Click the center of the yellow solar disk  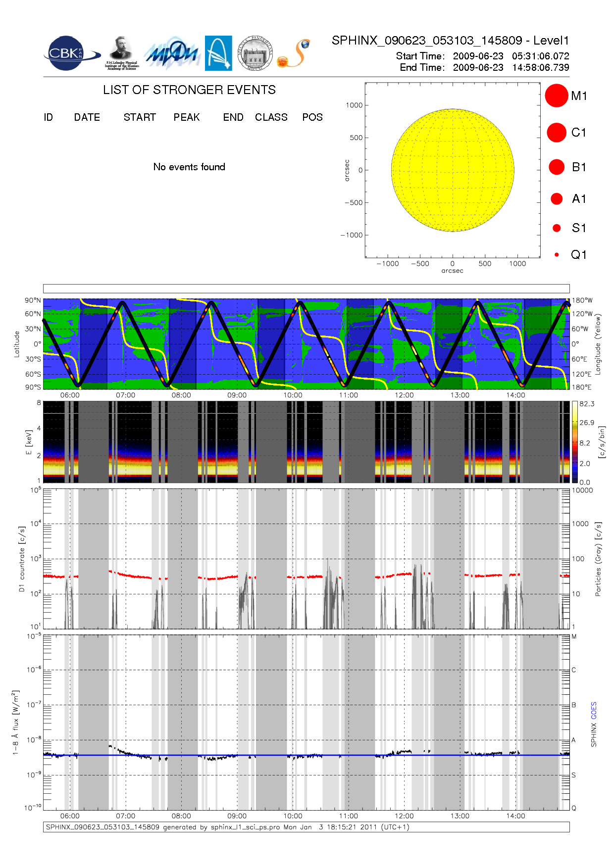453,170
